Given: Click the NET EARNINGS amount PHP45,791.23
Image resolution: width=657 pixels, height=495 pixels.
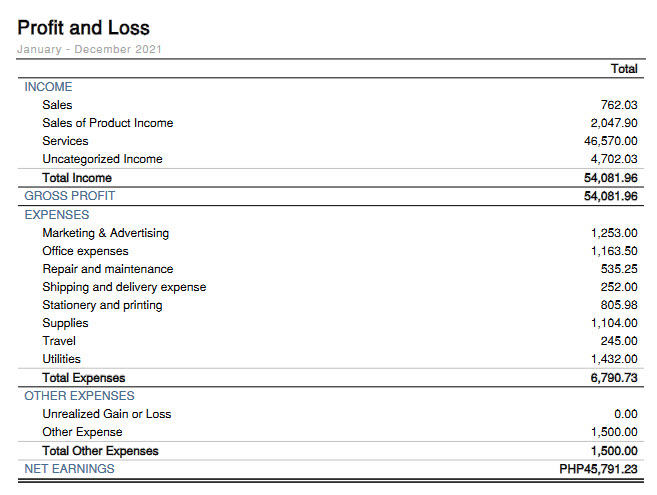Looking at the screenshot, I should tap(598, 469).
